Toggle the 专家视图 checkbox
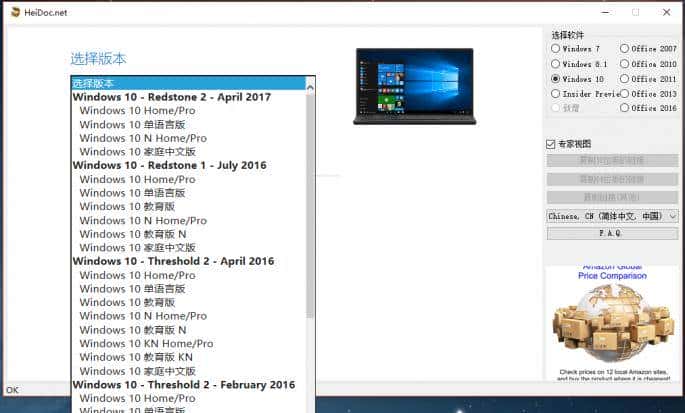This screenshot has width=685, height=413. tap(551, 144)
